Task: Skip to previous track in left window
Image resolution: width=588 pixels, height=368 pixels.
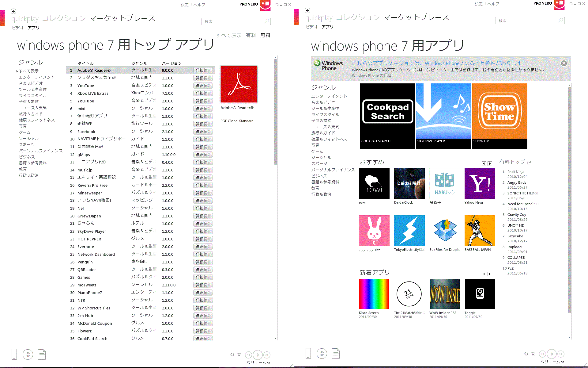Action: 248,355
